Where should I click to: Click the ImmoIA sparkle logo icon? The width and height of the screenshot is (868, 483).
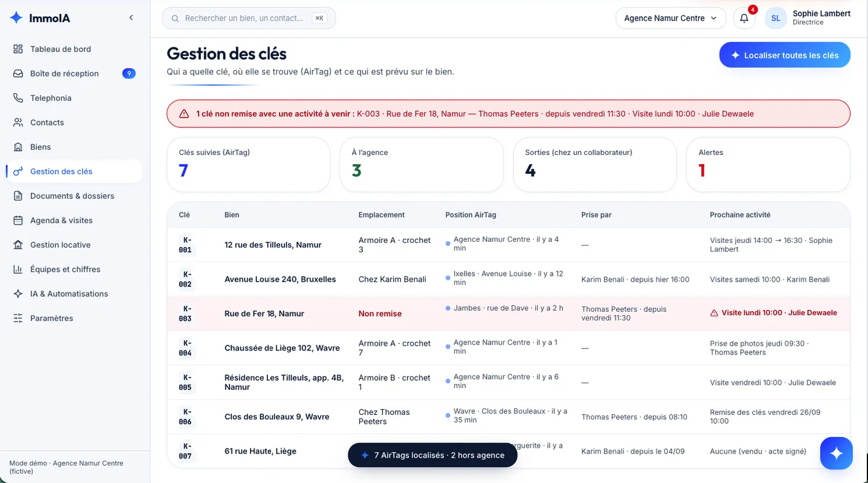click(x=16, y=18)
